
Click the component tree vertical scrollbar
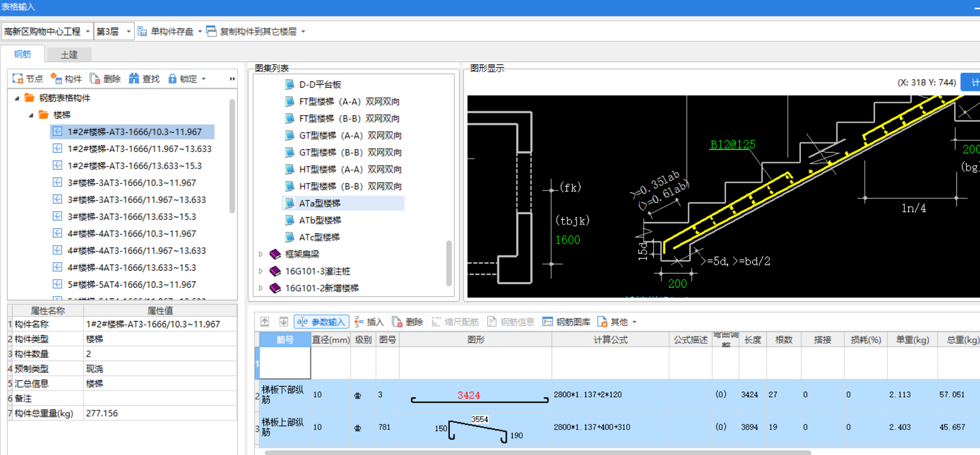[232, 157]
